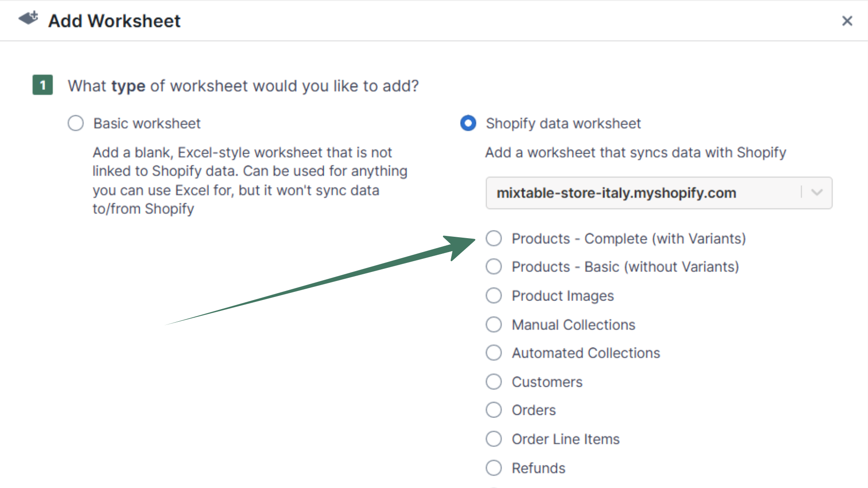Select Order Line Items option
This screenshot has height=488, width=868.
point(494,439)
